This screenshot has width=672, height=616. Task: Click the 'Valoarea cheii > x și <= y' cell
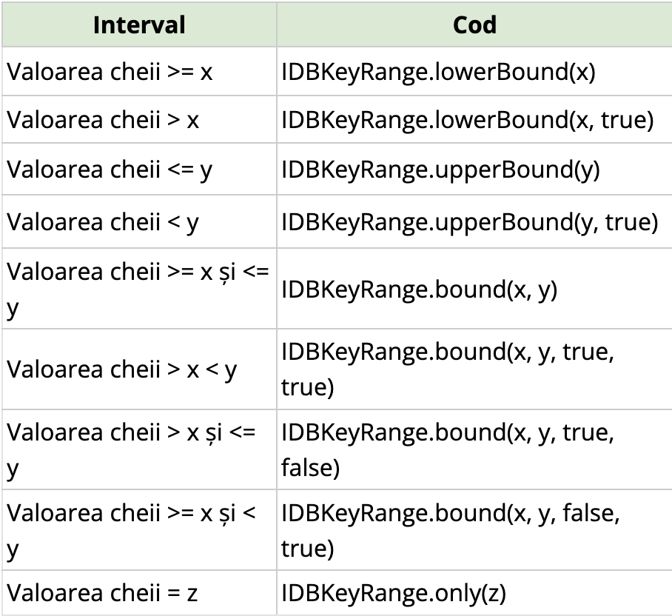click(139, 449)
